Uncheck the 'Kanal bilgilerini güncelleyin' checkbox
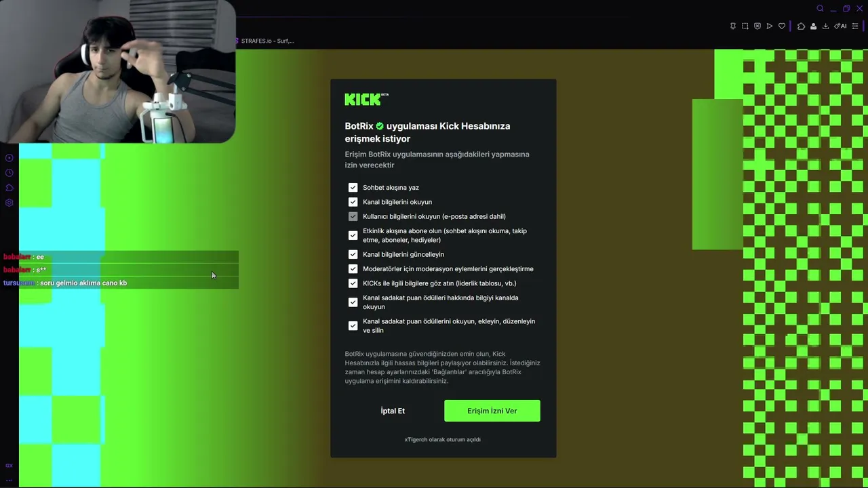 pyautogui.click(x=353, y=254)
